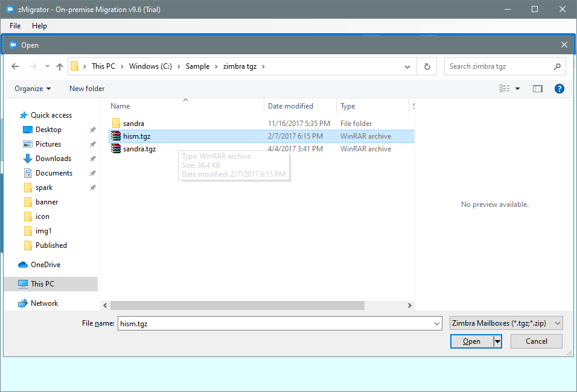Viewport: 577px width, 392px height.
Task: Click the sandra.tgz file name
Action: coord(139,149)
